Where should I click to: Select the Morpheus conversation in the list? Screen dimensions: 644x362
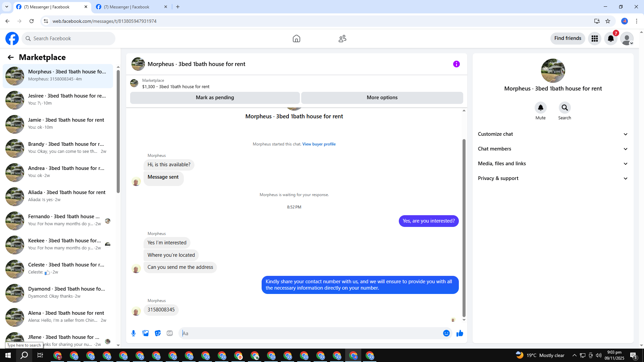click(58, 76)
